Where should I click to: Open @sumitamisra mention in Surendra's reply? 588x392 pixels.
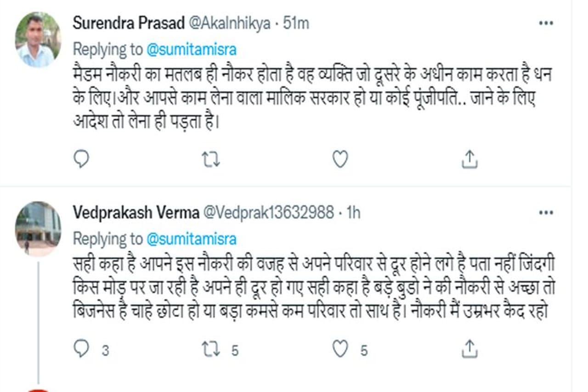[192, 49]
